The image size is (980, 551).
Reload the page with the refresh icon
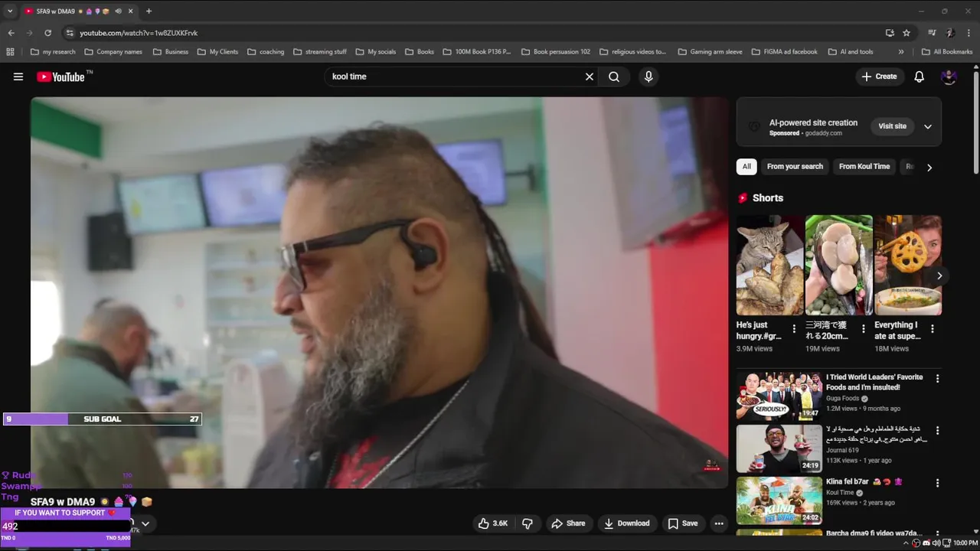tap(47, 33)
